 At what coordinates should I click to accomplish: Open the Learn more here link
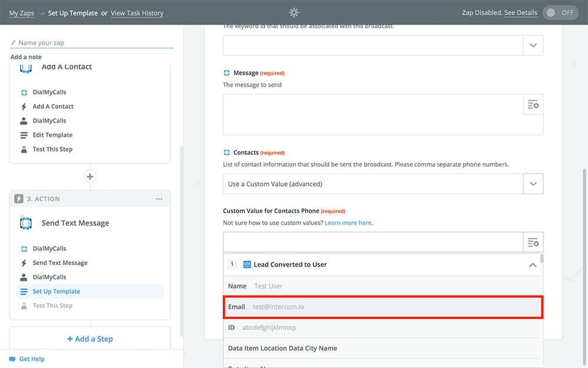(x=348, y=223)
